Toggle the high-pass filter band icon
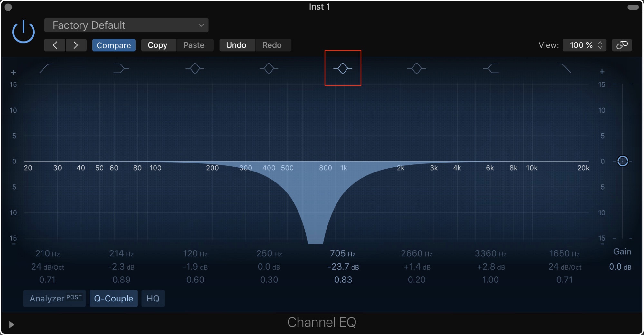The image size is (644, 335). click(46, 68)
